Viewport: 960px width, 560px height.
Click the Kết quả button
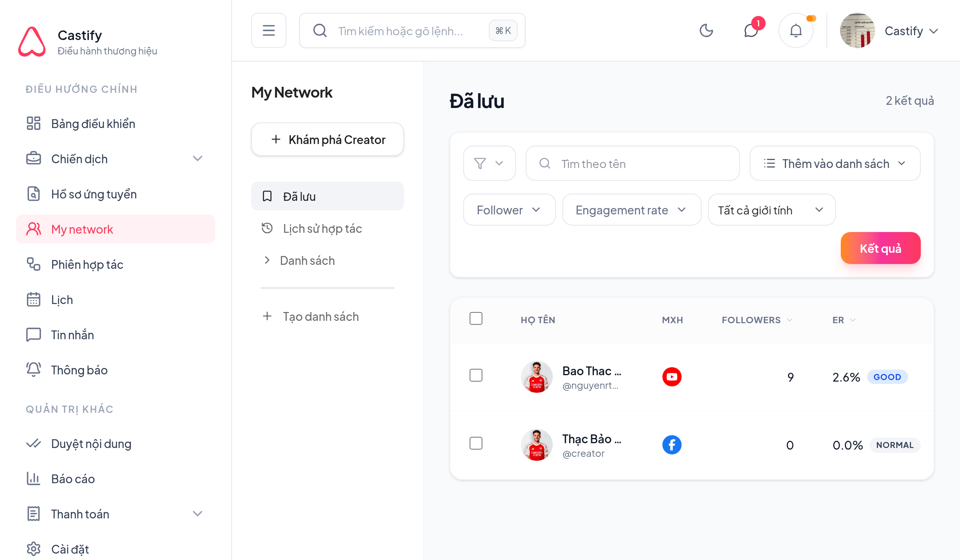[x=880, y=248]
